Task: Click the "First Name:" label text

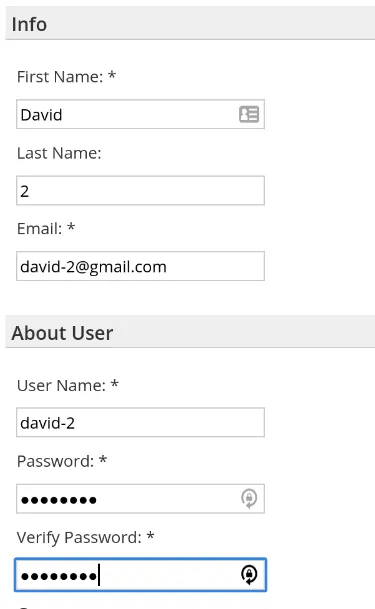Action: [60, 77]
